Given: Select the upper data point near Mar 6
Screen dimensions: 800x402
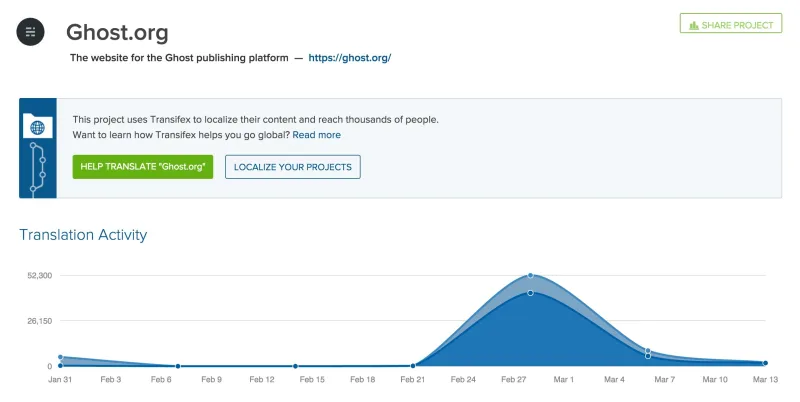Looking at the screenshot, I should tap(648, 351).
